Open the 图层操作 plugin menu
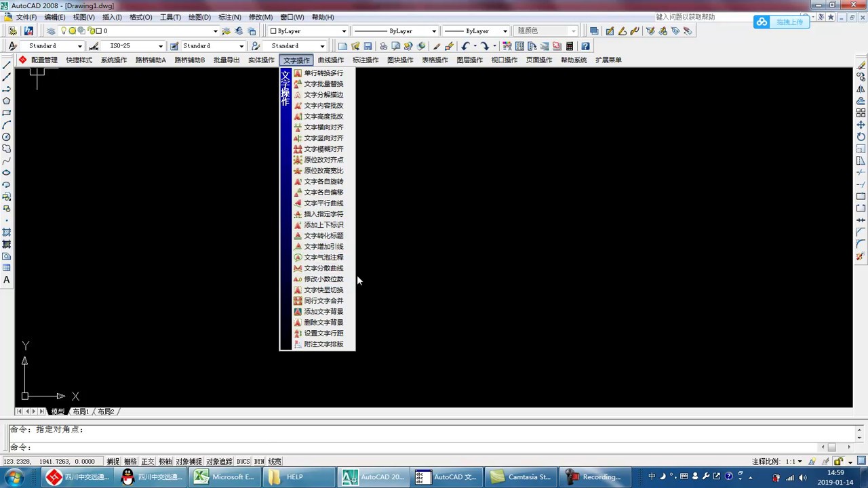 tap(469, 60)
